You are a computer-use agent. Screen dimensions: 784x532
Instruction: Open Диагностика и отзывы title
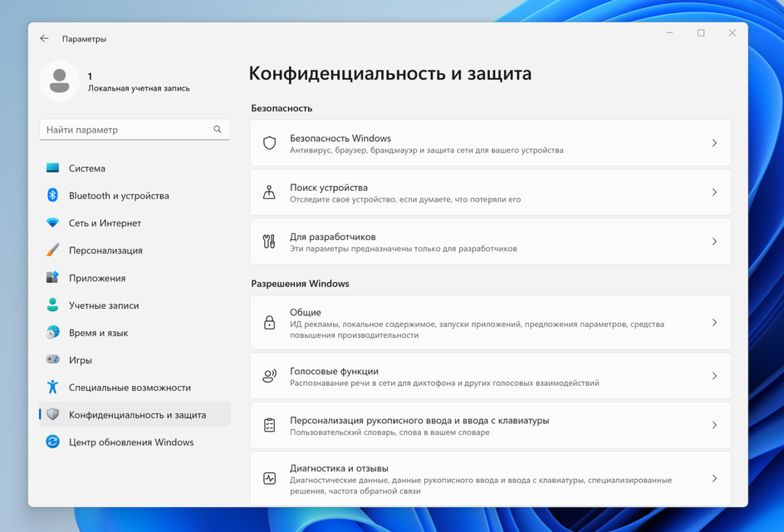tap(339, 468)
